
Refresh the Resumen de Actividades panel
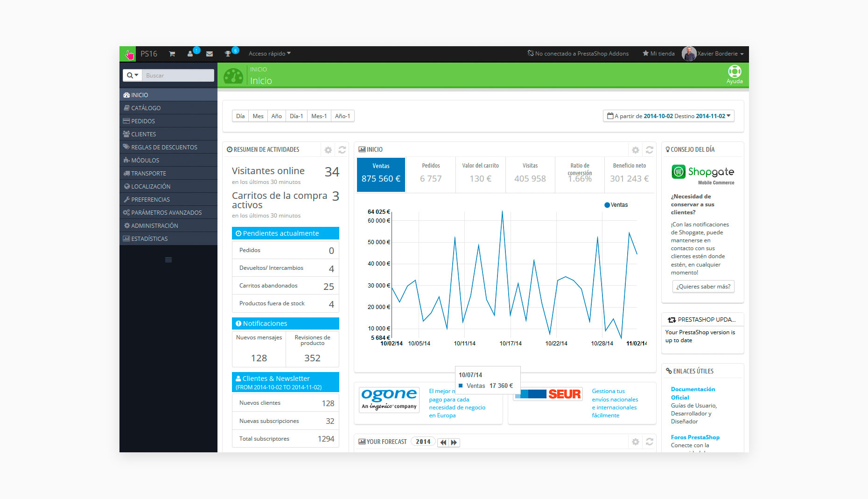tap(342, 150)
